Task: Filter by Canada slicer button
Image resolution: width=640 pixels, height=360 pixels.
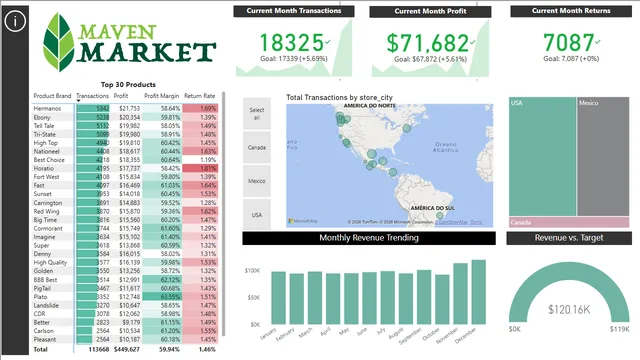Action: pyautogui.click(x=257, y=147)
